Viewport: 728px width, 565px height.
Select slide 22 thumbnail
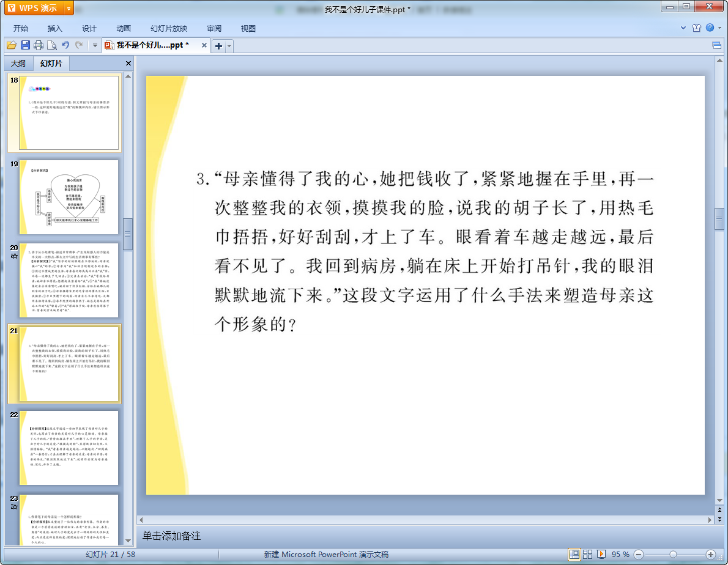coord(69,448)
